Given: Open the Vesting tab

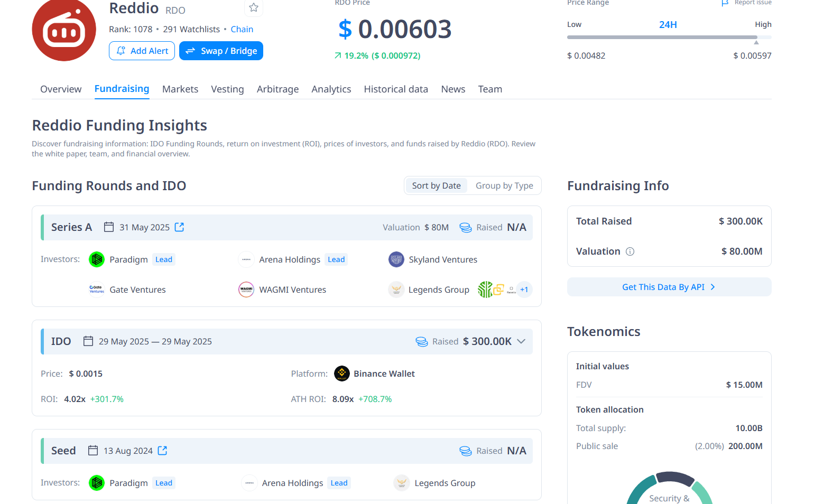Looking at the screenshot, I should (x=227, y=89).
